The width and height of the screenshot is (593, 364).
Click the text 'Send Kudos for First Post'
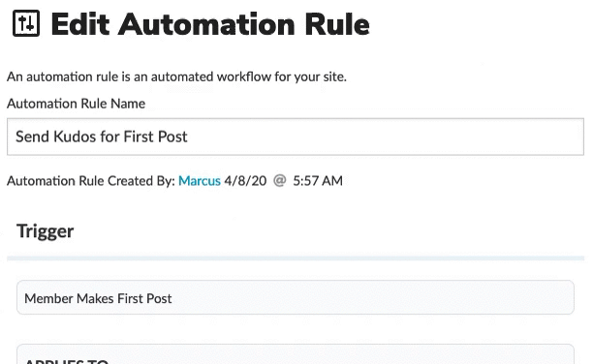point(102,136)
